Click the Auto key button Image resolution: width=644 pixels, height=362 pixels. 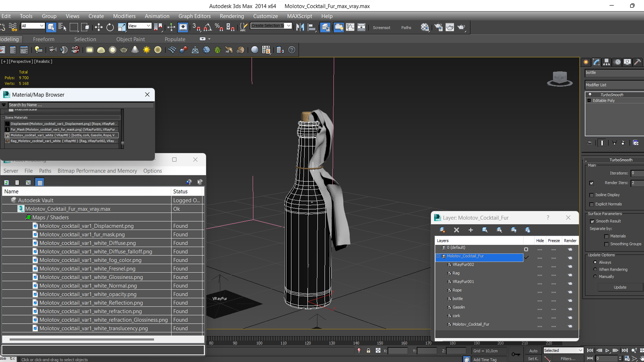point(533,351)
